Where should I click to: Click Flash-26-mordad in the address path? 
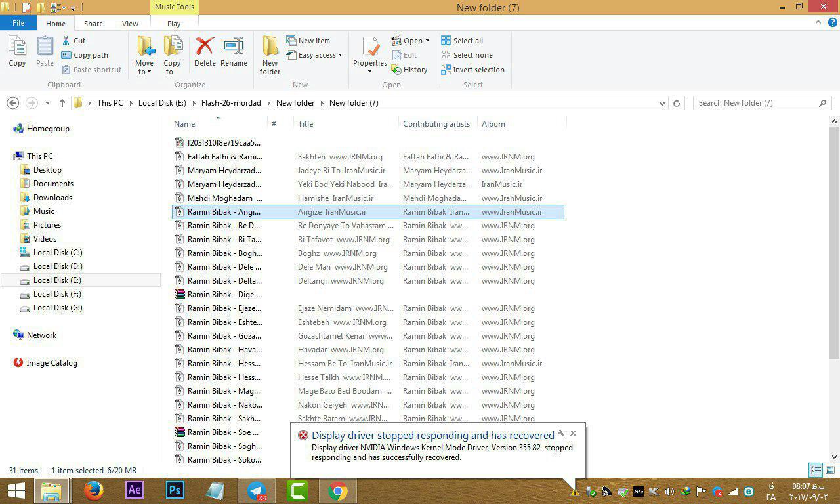pyautogui.click(x=231, y=103)
